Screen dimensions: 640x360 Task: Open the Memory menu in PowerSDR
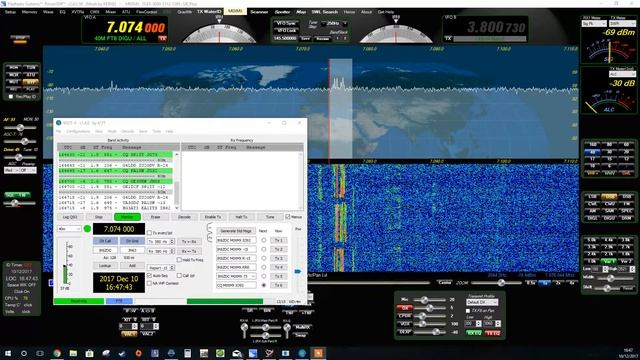29,12
